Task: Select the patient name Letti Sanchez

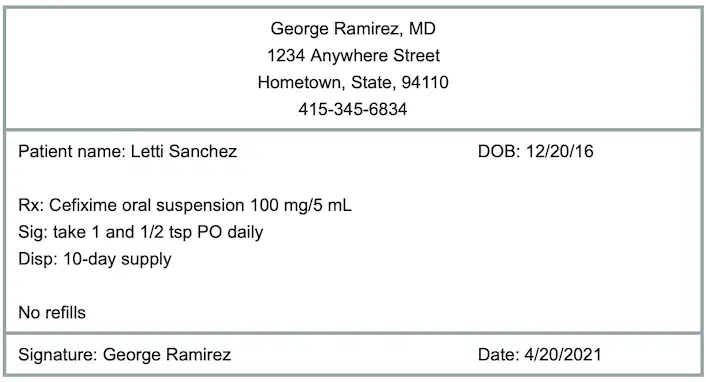Action: pyautogui.click(x=184, y=151)
